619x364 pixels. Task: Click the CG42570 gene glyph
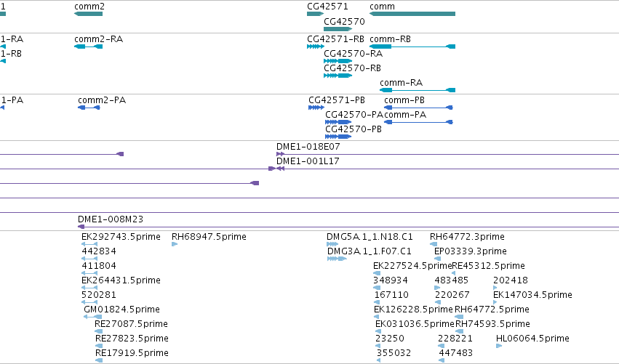tap(338, 29)
